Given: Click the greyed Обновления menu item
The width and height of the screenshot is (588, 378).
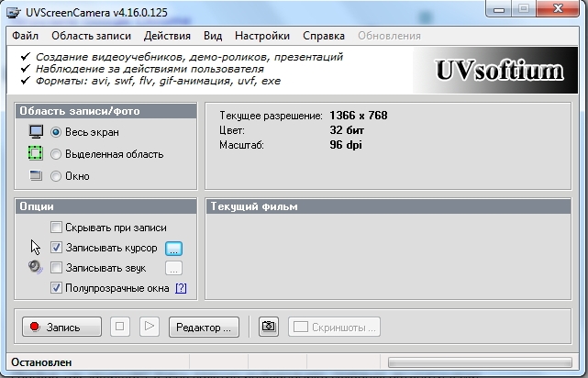Looking at the screenshot, I should coord(389,36).
